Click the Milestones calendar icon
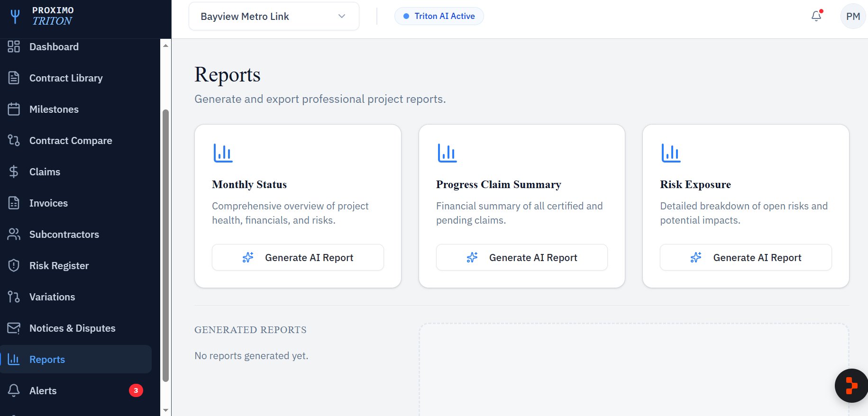 point(14,109)
